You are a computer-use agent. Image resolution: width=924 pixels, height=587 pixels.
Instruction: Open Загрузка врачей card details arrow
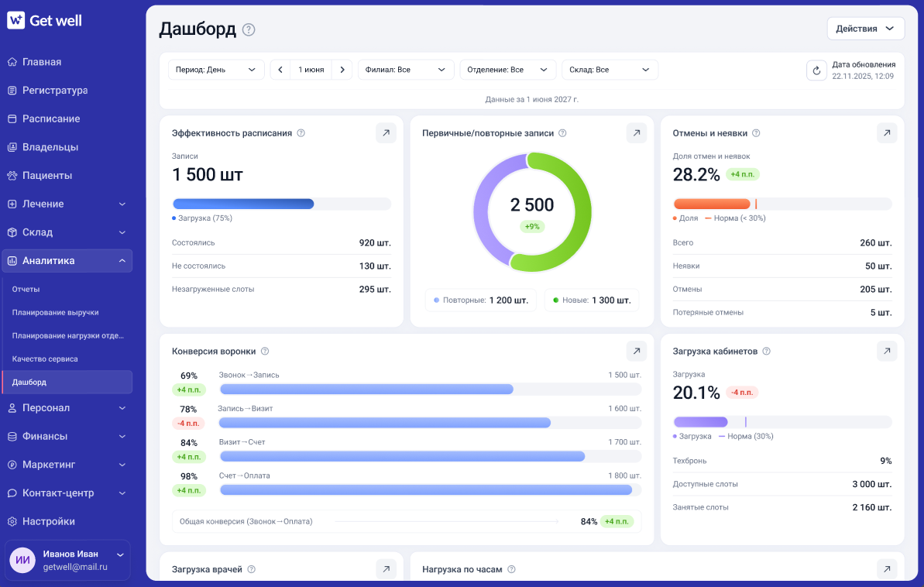tap(386, 569)
